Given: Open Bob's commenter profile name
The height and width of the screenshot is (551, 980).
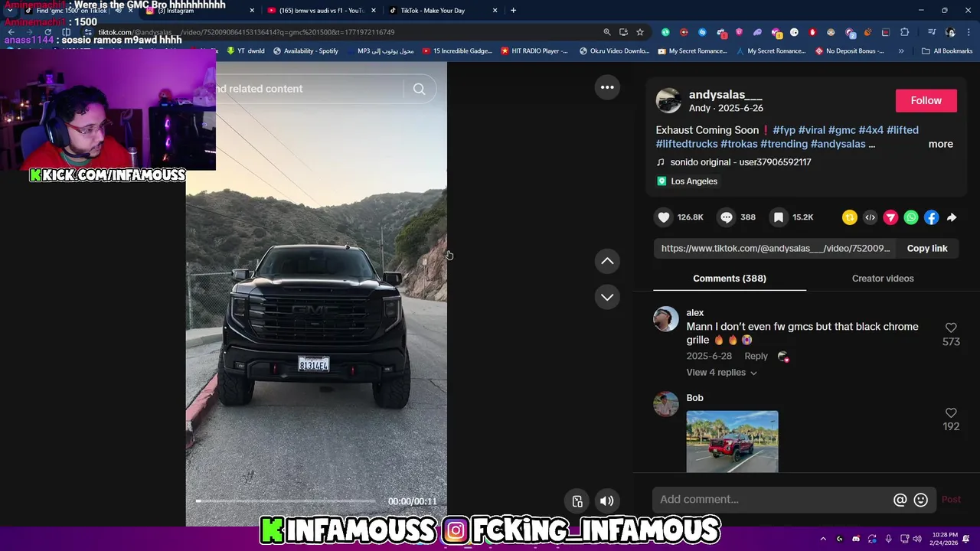Looking at the screenshot, I should (x=694, y=398).
